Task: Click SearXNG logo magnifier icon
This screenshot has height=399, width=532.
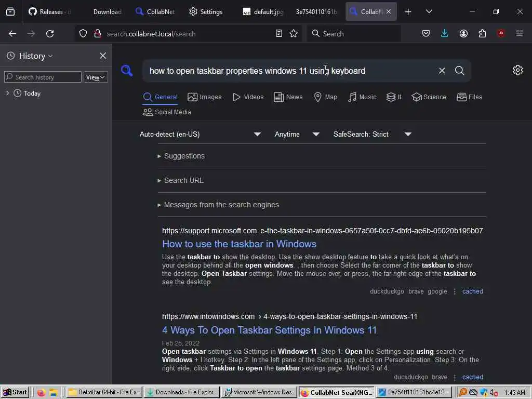Action: (127, 71)
